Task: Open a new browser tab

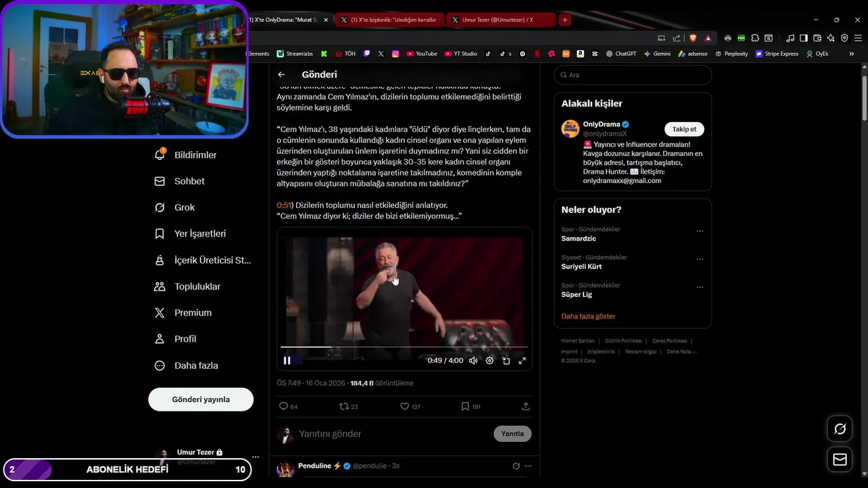Action: point(565,20)
